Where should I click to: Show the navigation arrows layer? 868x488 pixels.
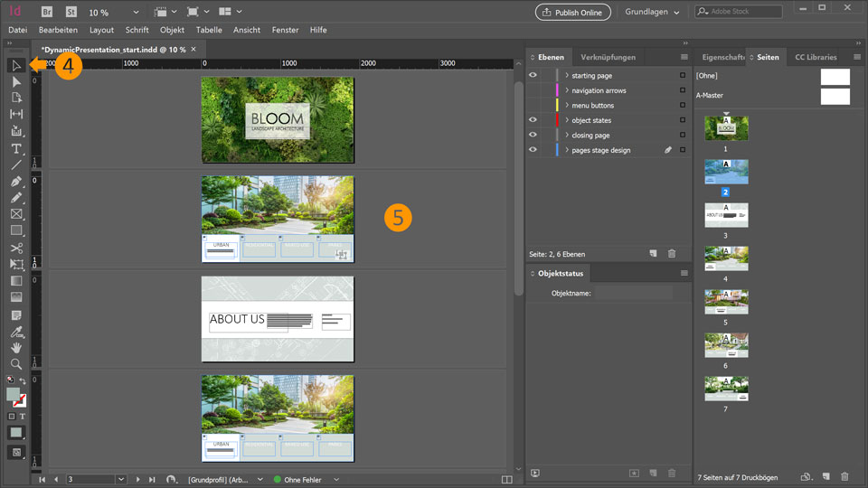click(x=533, y=90)
